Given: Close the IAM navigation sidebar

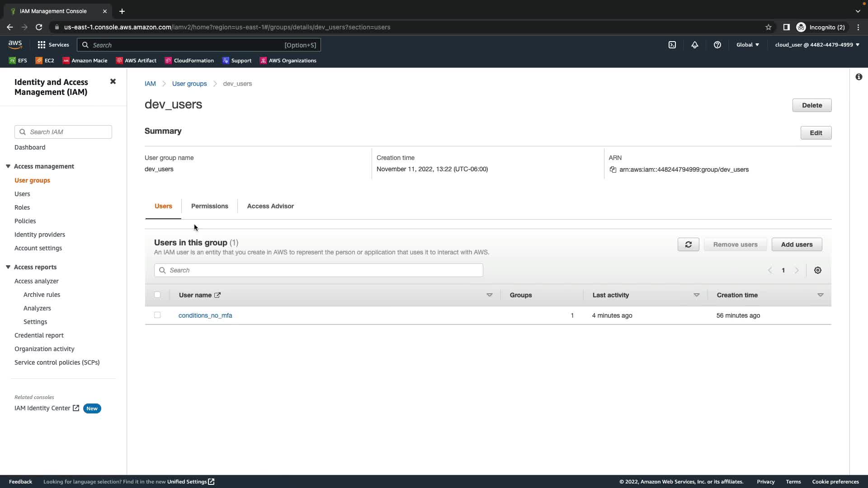Looking at the screenshot, I should pos(113,81).
